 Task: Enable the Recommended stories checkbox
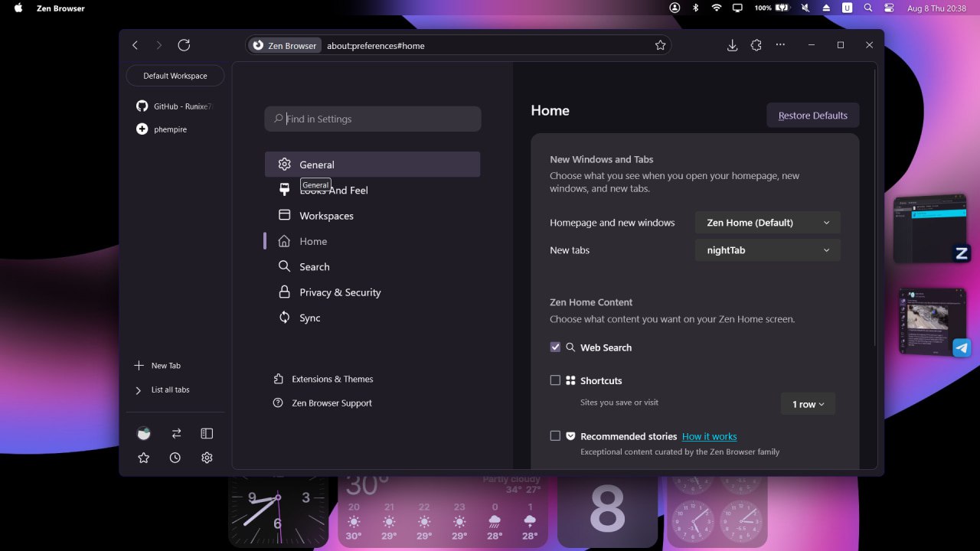click(555, 436)
